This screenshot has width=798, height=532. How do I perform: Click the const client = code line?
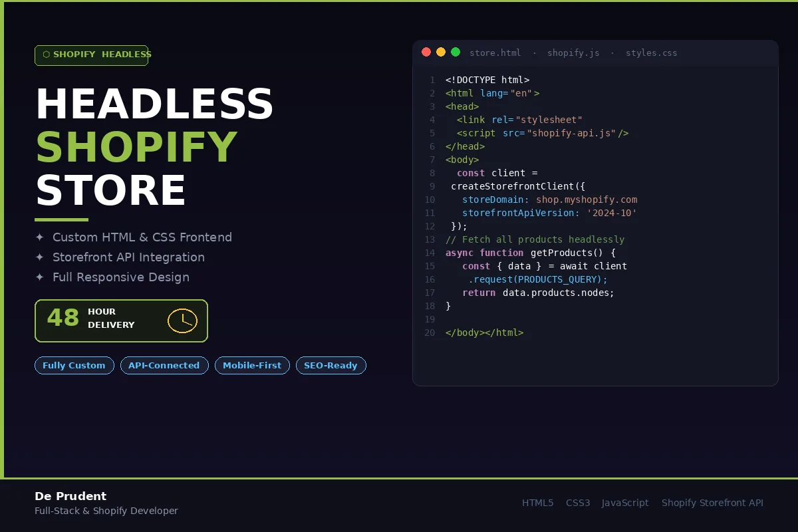[x=497, y=173]
